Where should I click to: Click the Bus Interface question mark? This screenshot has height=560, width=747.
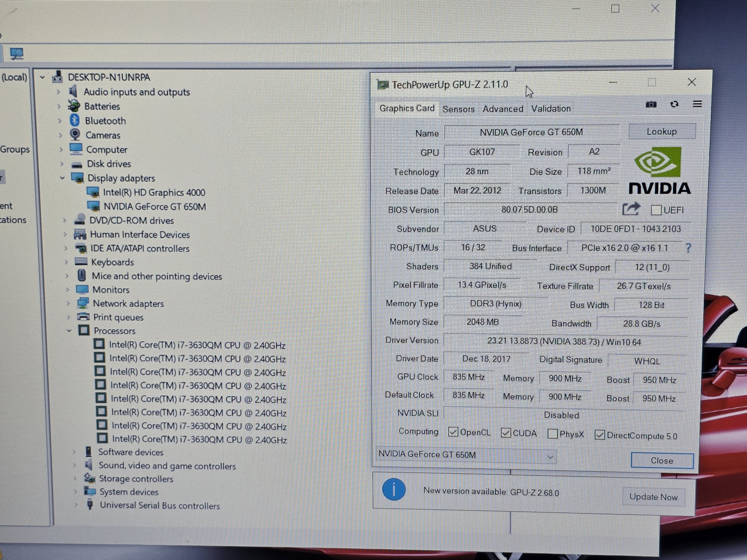click(x=688, y=248)
